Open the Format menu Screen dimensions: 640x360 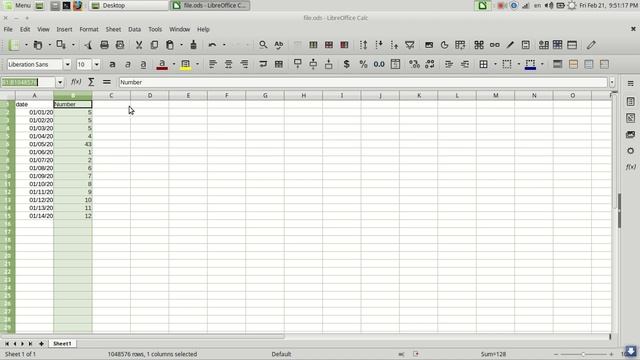89,29
